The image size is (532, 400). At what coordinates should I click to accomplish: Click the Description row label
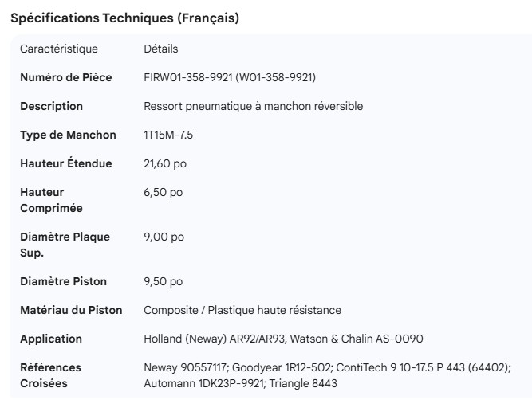51,107
